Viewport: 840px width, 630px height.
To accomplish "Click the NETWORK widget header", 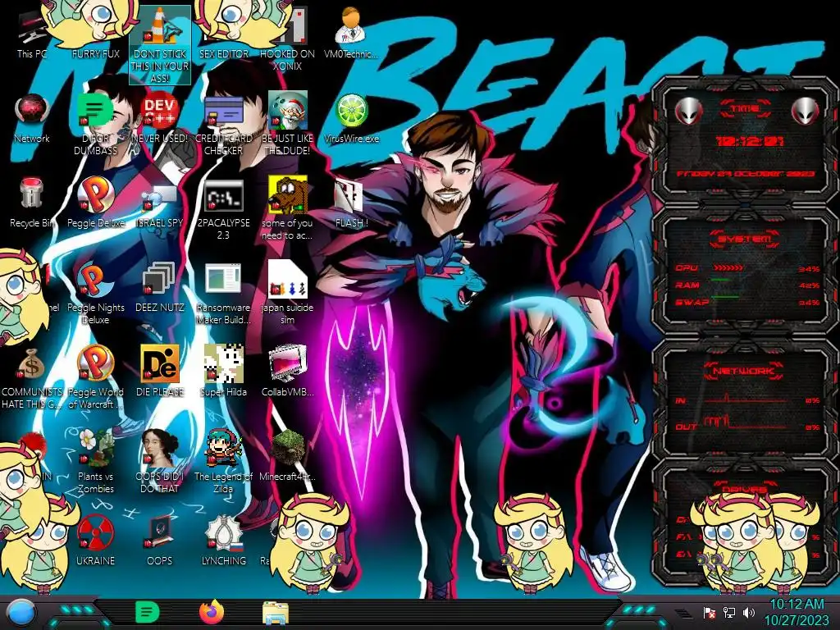I will [743, 370].
